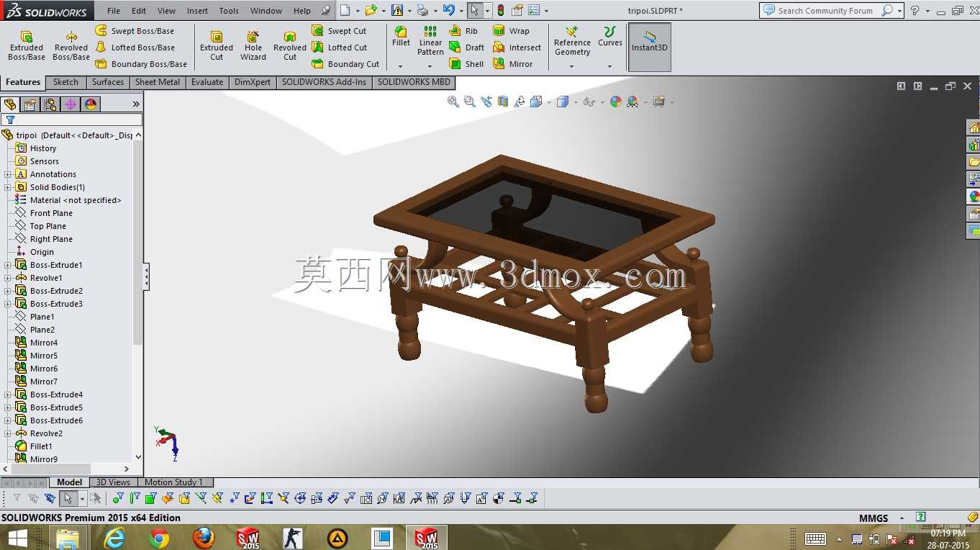Open the Tools menu
The image size is (980, 550).
click(x=229, y=11)
